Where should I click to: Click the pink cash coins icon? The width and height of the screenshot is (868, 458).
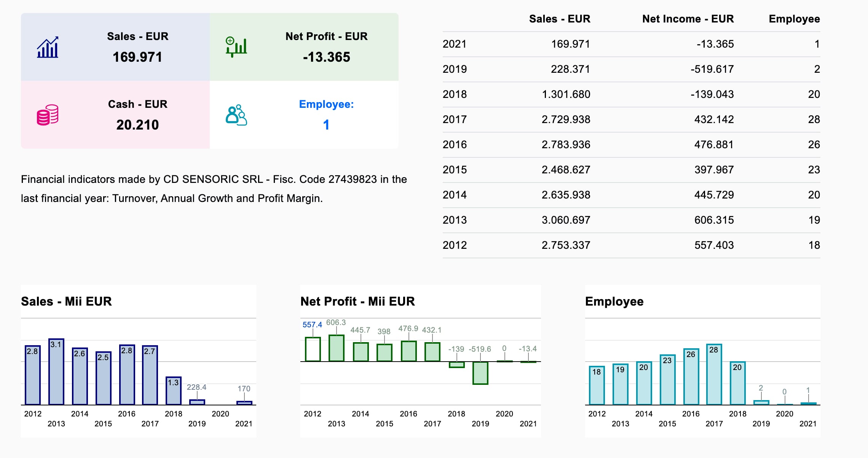(x=48, y=115)
